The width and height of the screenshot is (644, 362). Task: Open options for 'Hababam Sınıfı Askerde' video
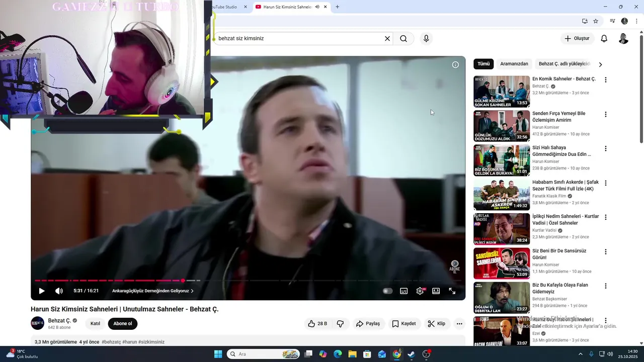tap(606, 183)
